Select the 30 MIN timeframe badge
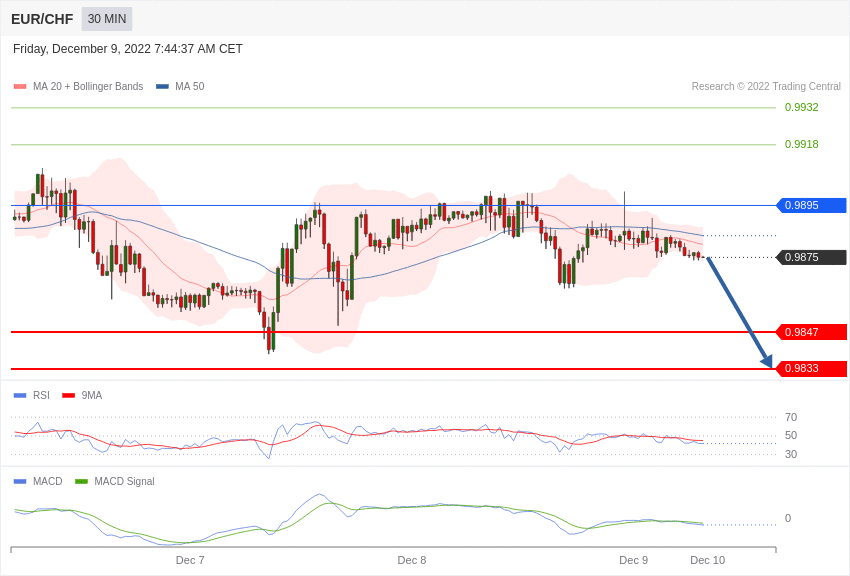 [x=107, y=19]
